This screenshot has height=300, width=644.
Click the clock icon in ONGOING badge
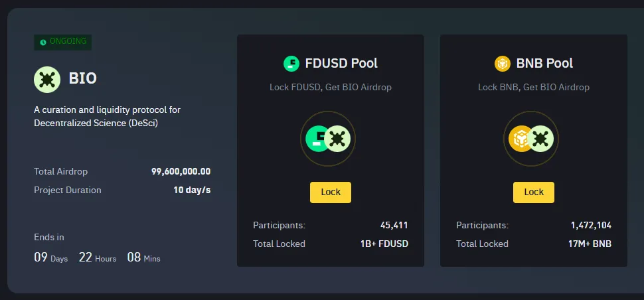[43, 42]
